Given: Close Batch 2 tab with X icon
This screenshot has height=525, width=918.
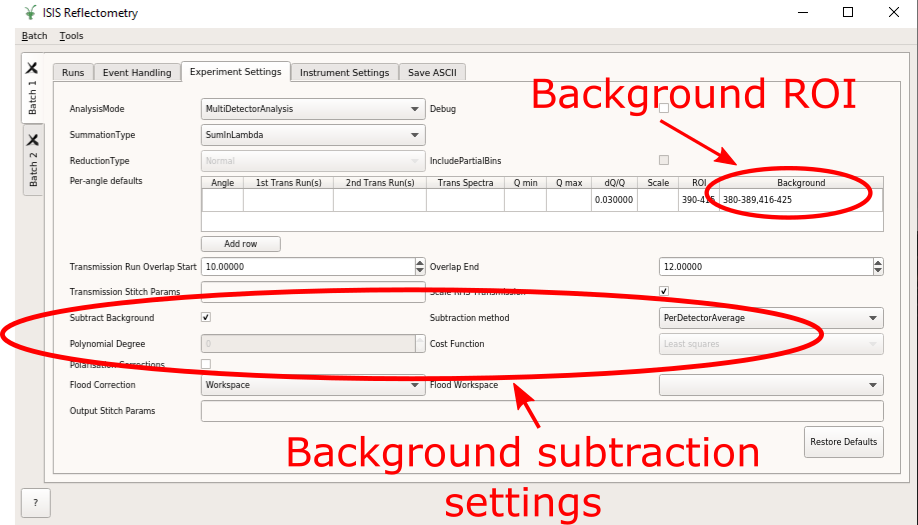Looking at the screenshot, I should click(32, 140).
